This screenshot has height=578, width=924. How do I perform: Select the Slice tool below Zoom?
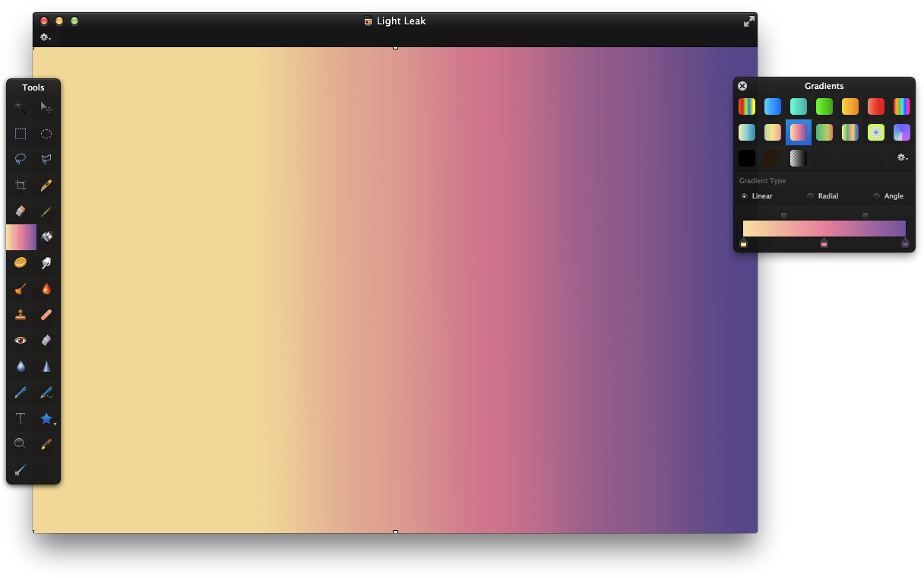pos(21,470)
